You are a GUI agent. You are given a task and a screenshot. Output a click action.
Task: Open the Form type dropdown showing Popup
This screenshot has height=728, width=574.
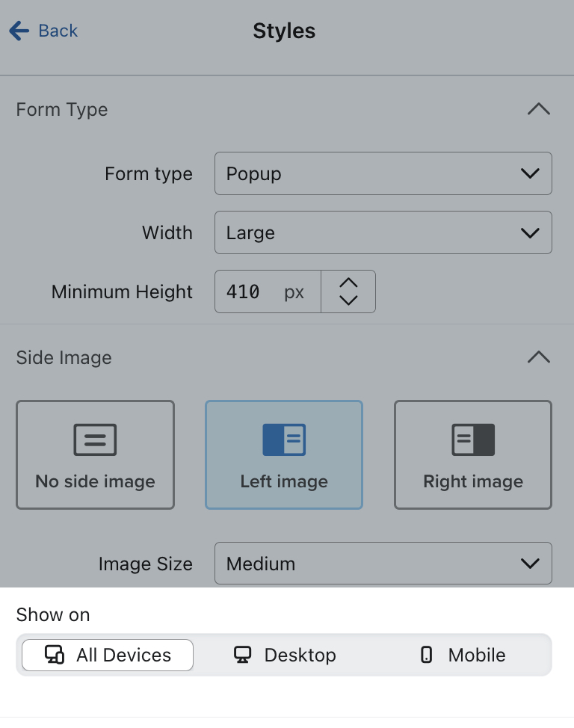pos(383,173)
